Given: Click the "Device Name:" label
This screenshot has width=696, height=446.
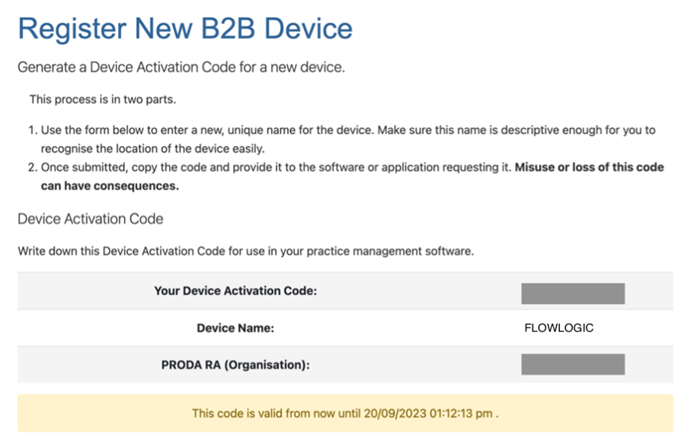Looking at the screenshot, I should coord(235,327).
